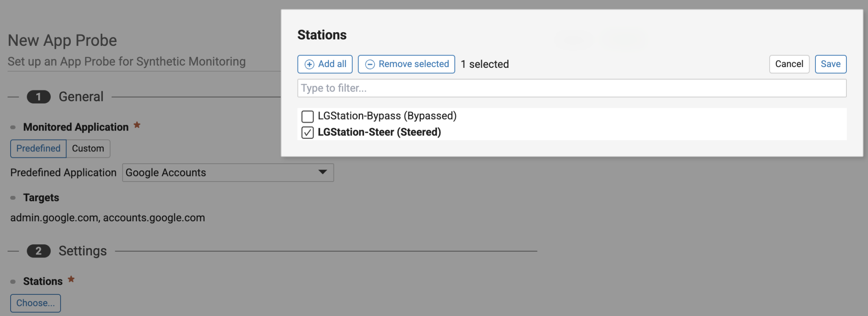The width and height of the screenshot is (868, 316).
Task: Tick the LGStation-Bypass checkbox
Action: click(x=307, y=116)
